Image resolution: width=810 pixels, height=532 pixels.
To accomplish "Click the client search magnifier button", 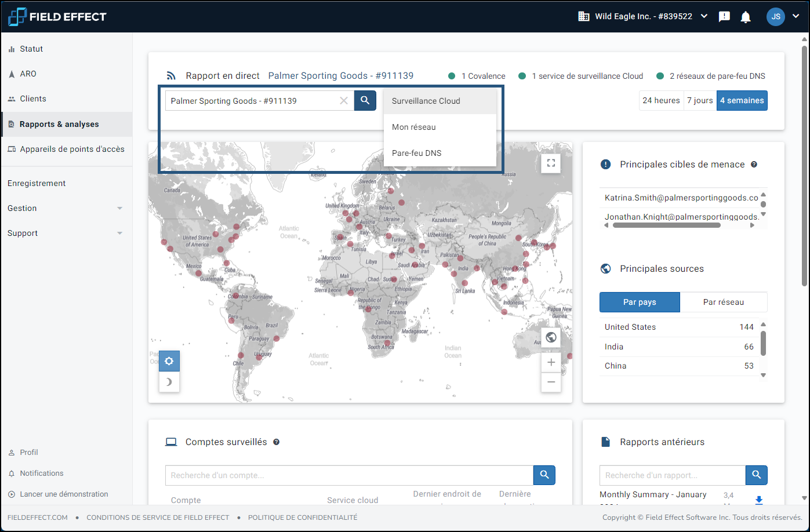I will click(x=365, y=100).
